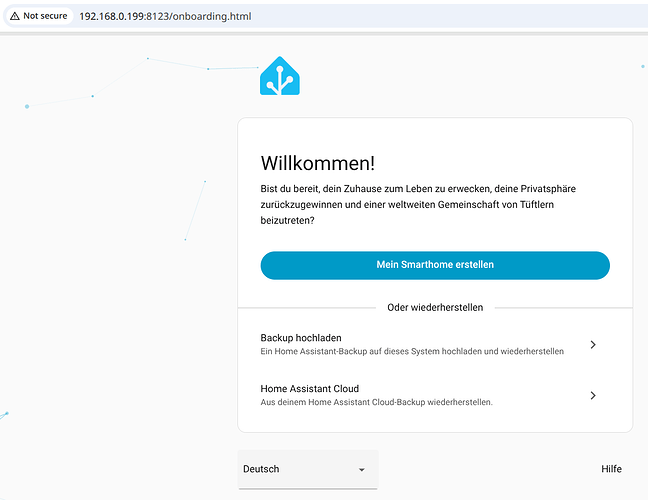Open the Deutsch language dropdown
This screenshot has width=648, height=500.
click(308, 469)
